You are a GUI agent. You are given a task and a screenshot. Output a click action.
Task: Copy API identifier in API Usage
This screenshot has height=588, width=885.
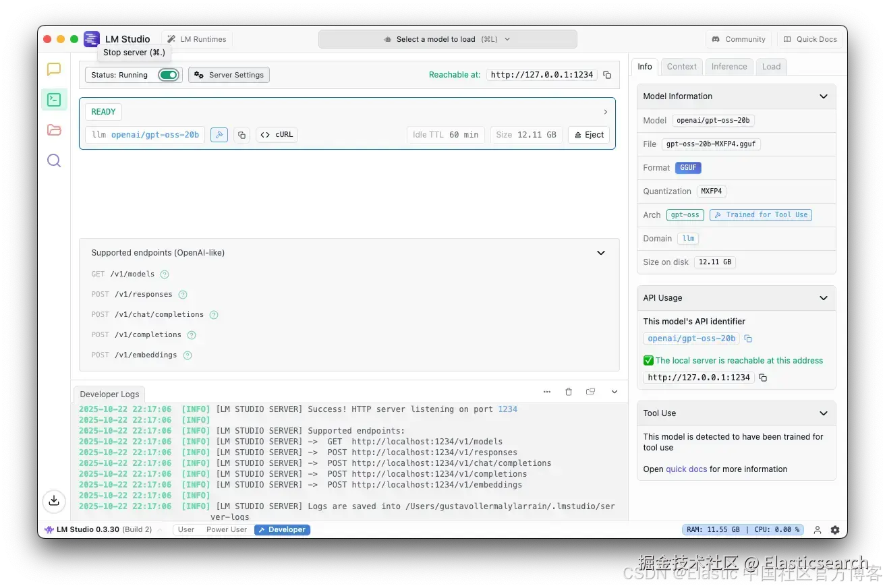[x=748, y=339]
